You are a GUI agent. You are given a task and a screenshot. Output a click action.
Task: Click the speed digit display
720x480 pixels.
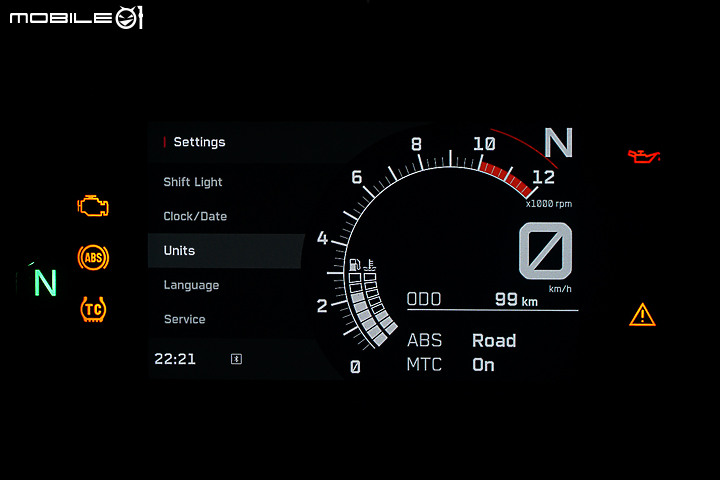[545, 251]
